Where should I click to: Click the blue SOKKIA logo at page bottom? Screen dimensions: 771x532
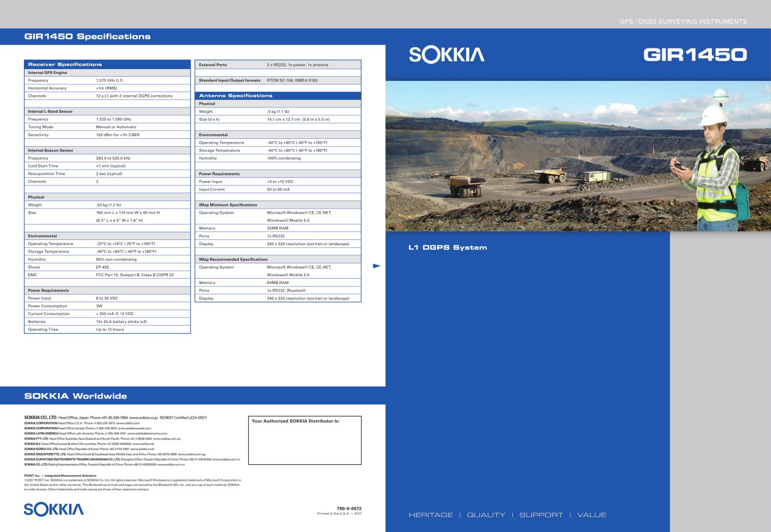(54, 509)
